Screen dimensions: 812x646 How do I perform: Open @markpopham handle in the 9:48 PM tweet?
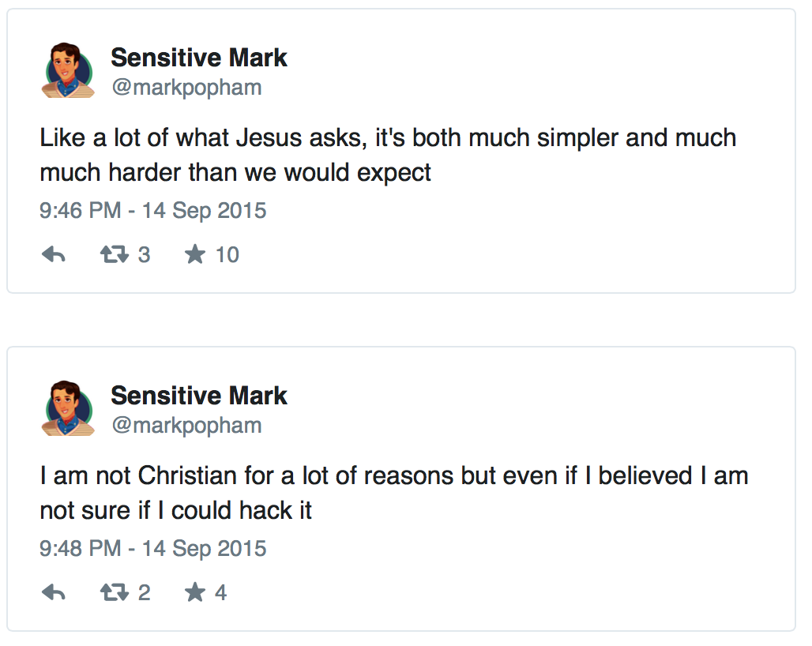[x=186, y=425]
